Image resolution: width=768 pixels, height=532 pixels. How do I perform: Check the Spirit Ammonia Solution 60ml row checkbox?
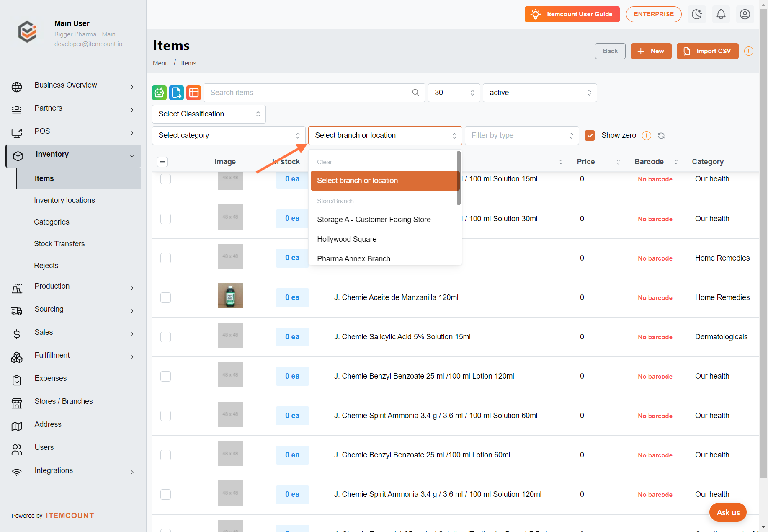[166, 416]
